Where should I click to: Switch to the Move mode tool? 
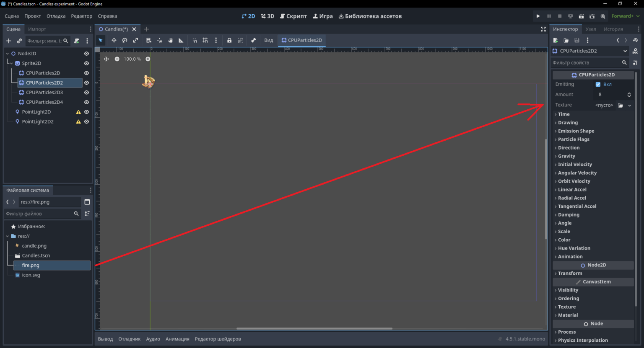tap(114, 40)
